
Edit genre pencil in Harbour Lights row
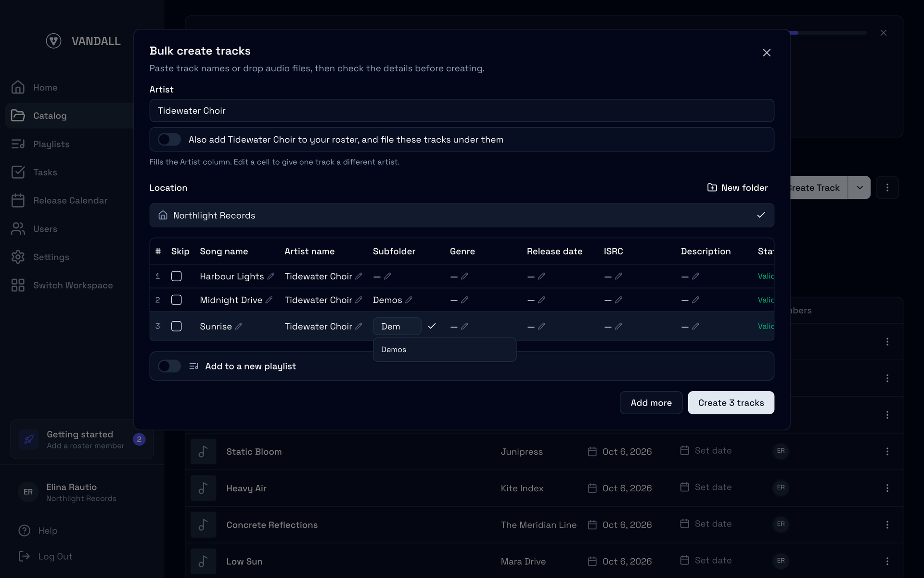pos(464,276)
